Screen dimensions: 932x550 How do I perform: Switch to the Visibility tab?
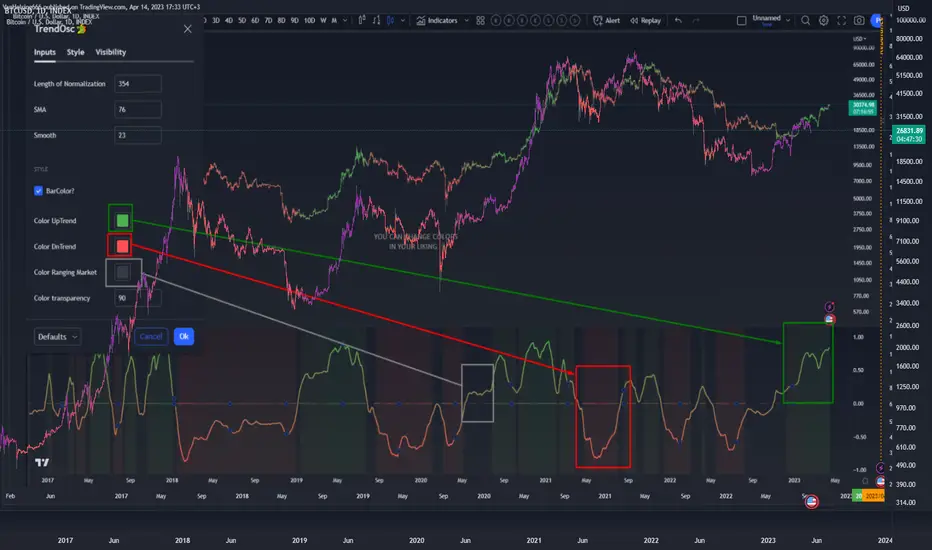pos(111,52)
